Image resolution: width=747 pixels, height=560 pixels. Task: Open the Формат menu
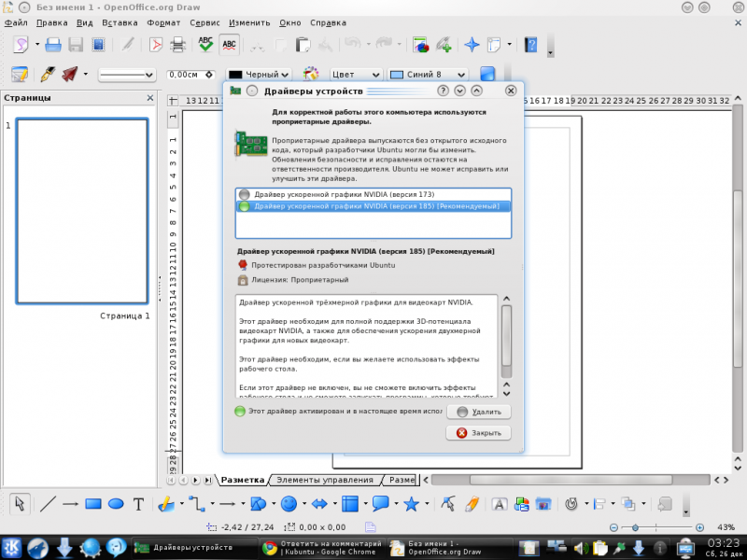[163, 22]
